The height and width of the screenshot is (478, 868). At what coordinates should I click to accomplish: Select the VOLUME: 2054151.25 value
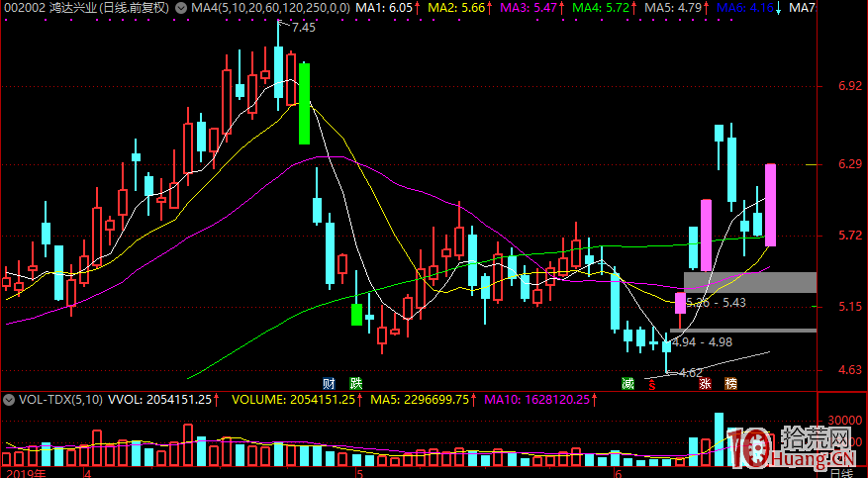(x=293, y=399)
